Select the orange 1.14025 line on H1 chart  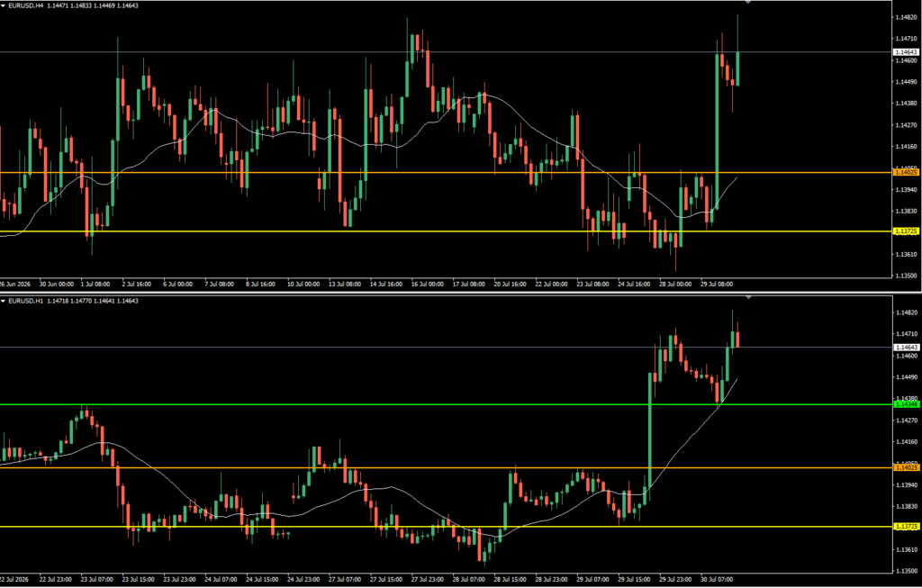pos(446,467)
